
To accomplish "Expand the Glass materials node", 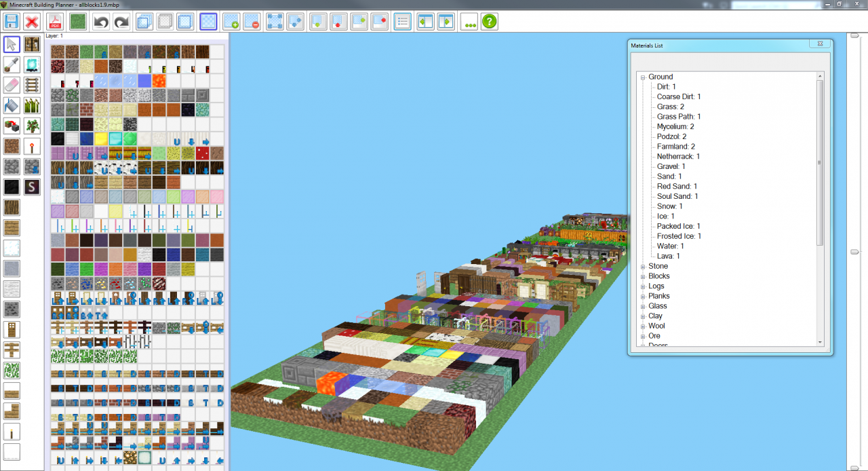I will coord(642,306).
